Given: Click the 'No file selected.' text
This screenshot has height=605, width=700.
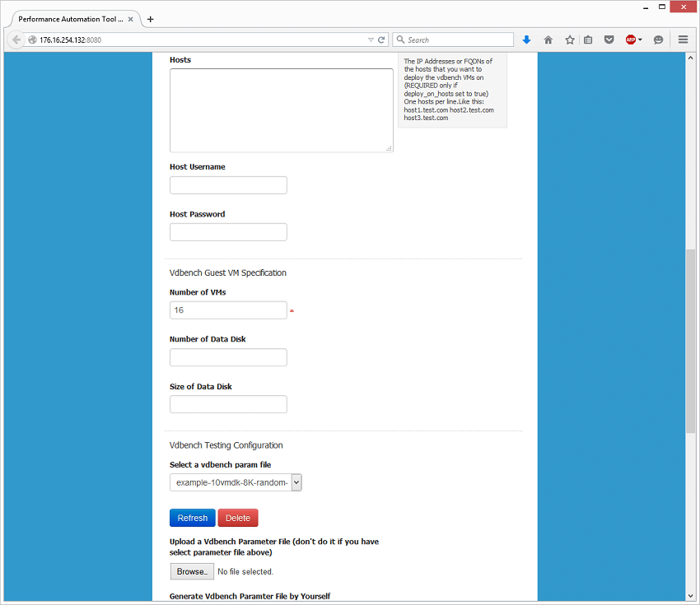Looking at the screenshot, I should (245, 571).
